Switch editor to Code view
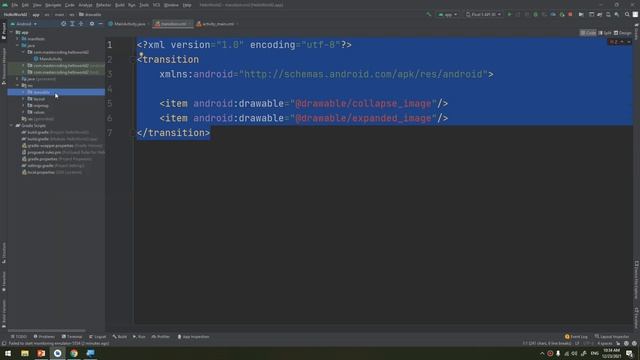Viewport: 640px width, 360px height. click(x=588, y=33)
